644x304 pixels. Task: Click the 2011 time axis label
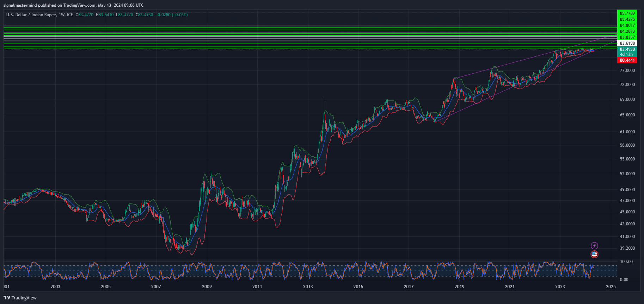257,287
